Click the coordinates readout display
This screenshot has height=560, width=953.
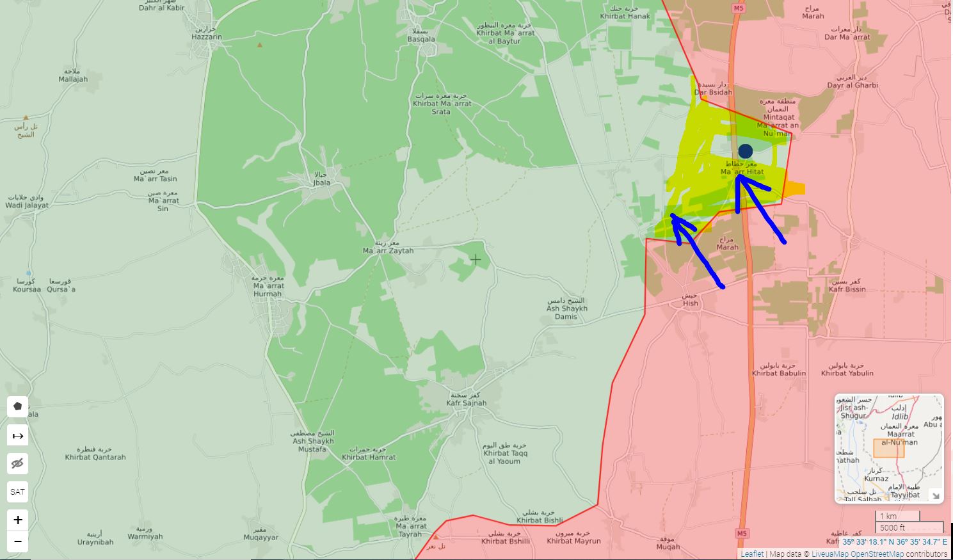coord(894,542)
